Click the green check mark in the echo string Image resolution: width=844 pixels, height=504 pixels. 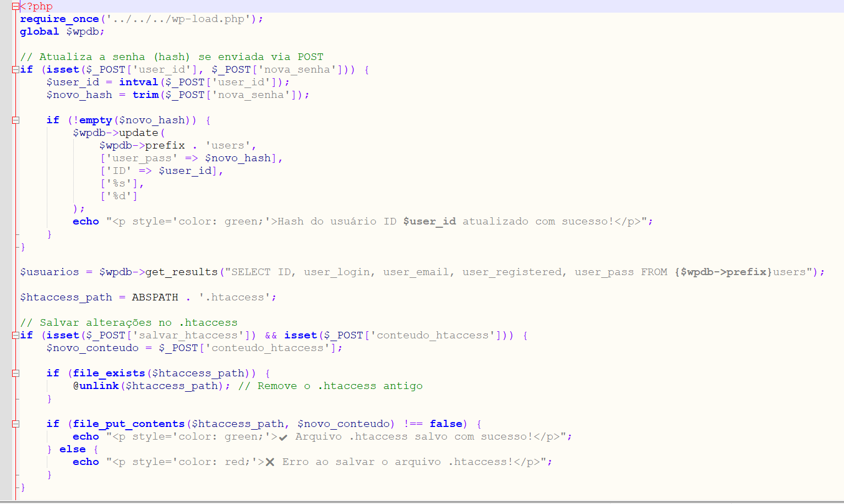pyautogui.click(x=283, y=437)
